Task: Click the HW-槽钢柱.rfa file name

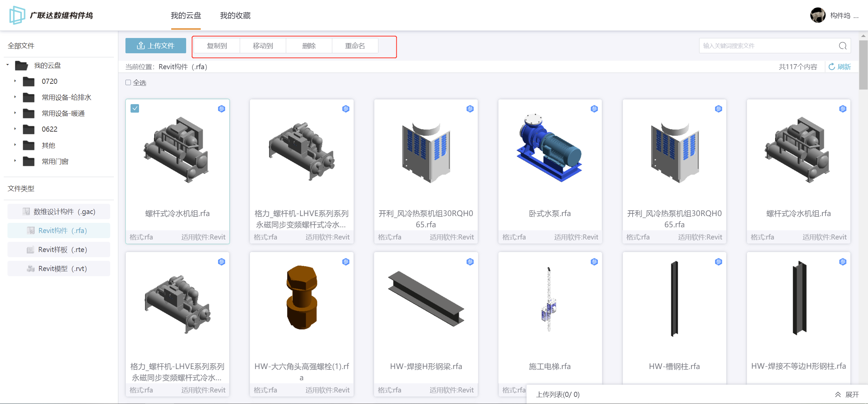Action: point(674,366)
